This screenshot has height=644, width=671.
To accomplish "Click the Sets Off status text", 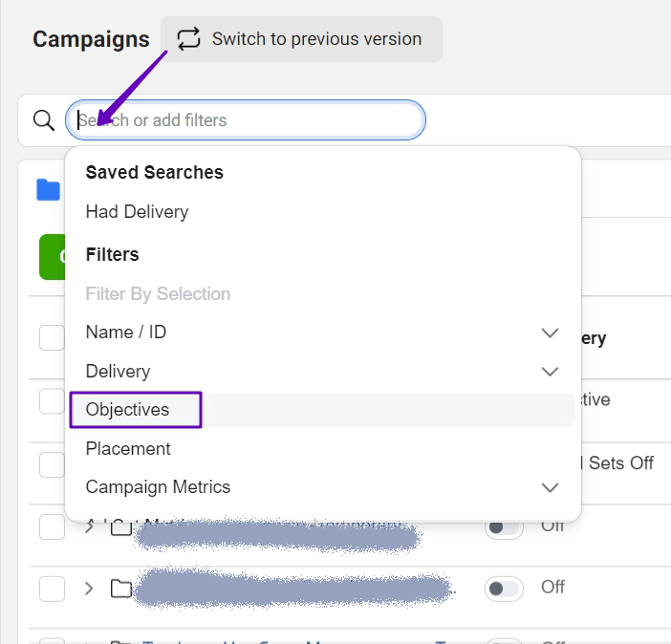I will click(621, 463).
